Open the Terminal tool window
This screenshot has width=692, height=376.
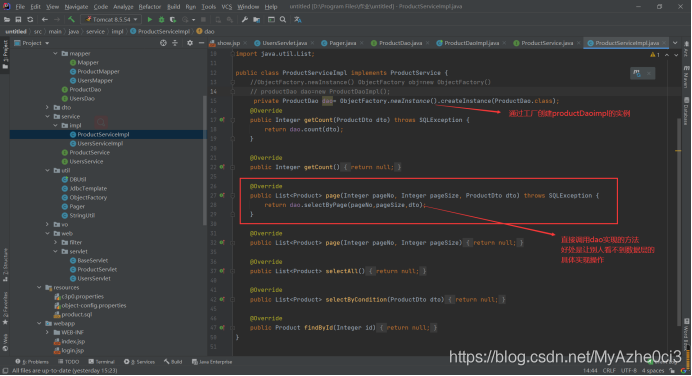pos(102,362)
